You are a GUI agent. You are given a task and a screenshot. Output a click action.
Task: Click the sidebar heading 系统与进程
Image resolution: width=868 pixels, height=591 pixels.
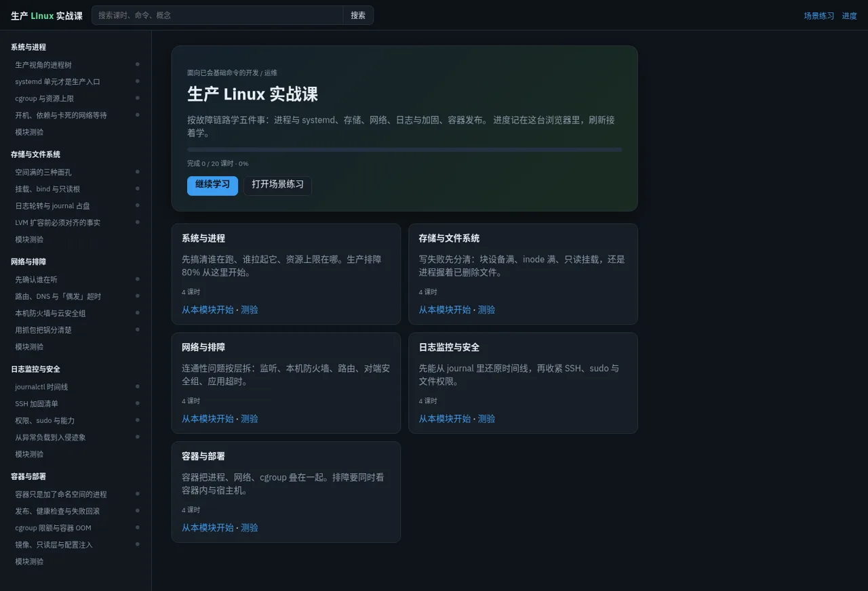click(x=28, y=47)
